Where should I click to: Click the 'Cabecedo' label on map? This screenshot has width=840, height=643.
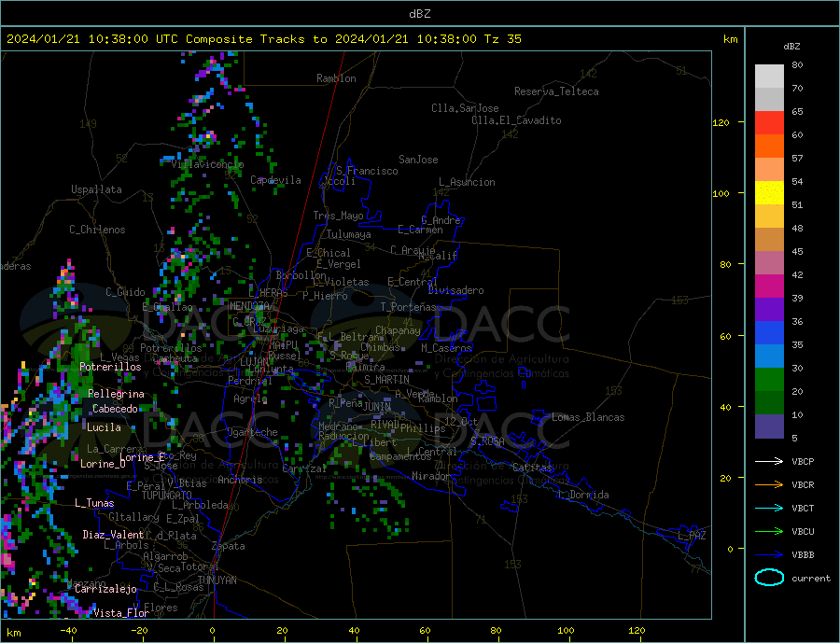(x=115, y=409)
